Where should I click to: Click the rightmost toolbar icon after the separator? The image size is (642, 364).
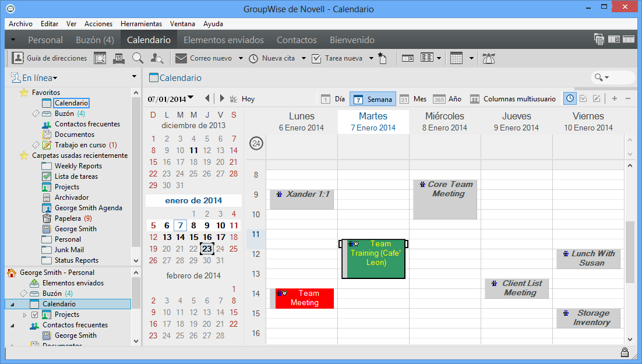pyautogui.click(x=488, y=59)
